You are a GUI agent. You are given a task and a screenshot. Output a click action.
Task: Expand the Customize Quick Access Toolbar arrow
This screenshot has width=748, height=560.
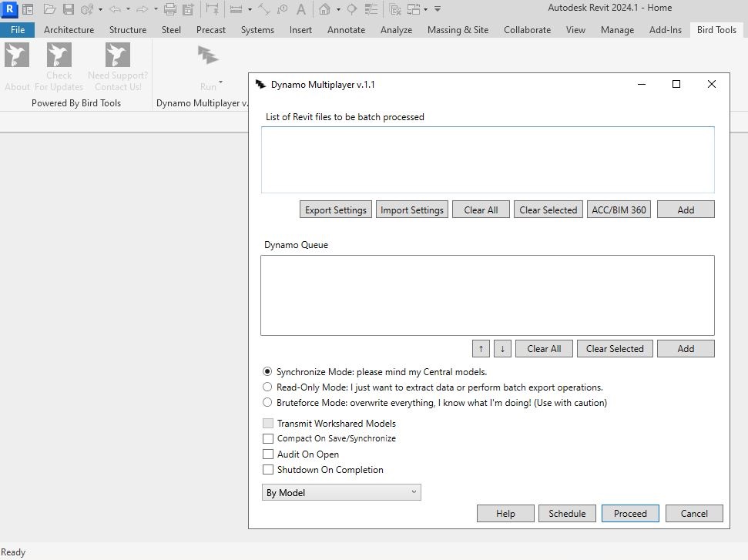click(x=438, y=9)
